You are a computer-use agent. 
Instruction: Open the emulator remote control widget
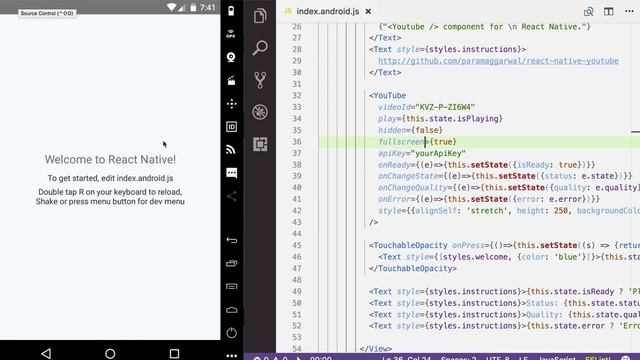pos(231,104)
